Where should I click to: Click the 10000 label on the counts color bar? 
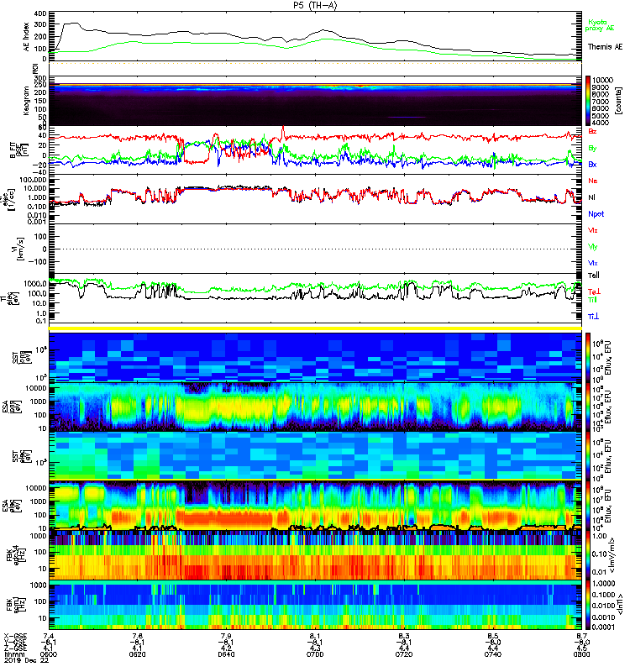(x=602, y=80)
